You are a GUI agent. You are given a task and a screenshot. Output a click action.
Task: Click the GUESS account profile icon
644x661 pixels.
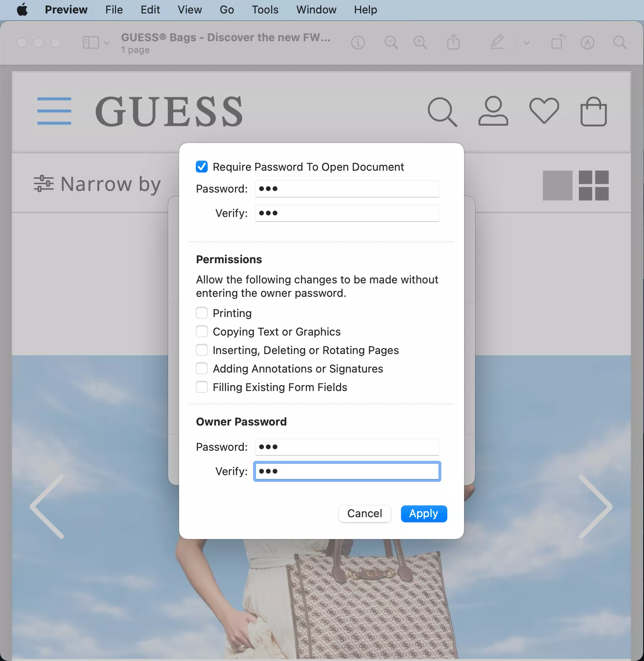(x=493, y=111)
